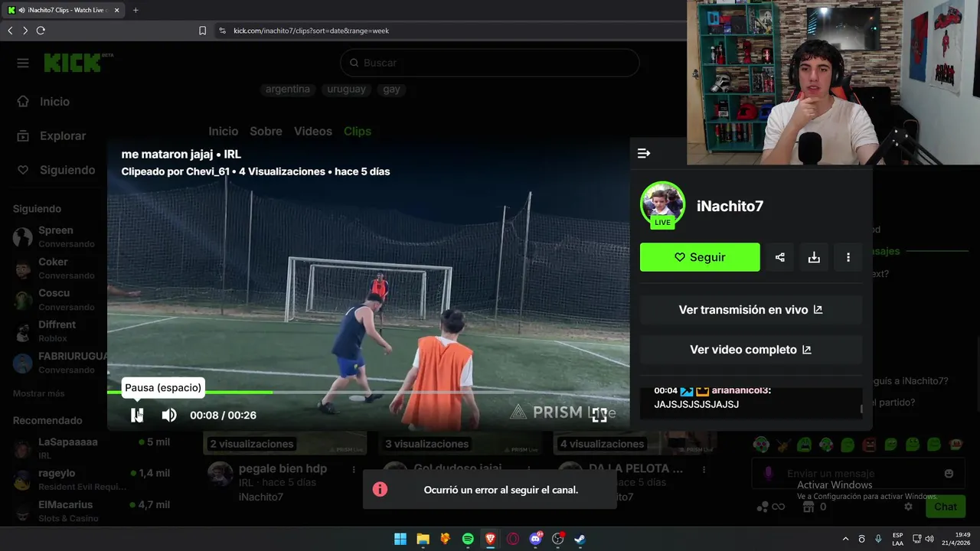Open the 'pegale bien hdp' clip title
The height and width of the screenshot is (551, 980).
283,468
